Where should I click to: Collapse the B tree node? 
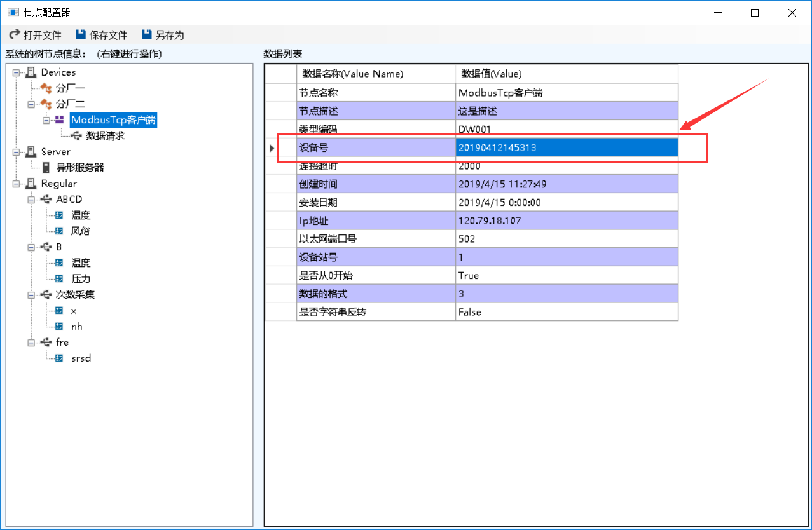(x=31, y=247)
